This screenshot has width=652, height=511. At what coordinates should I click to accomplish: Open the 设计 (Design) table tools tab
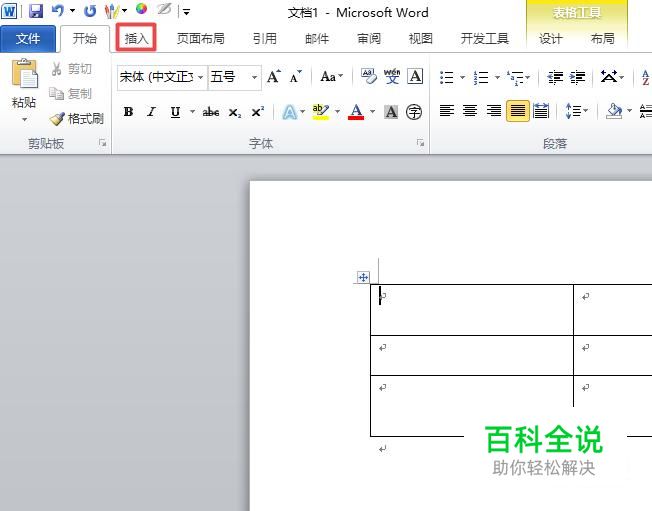pos(551,39)
